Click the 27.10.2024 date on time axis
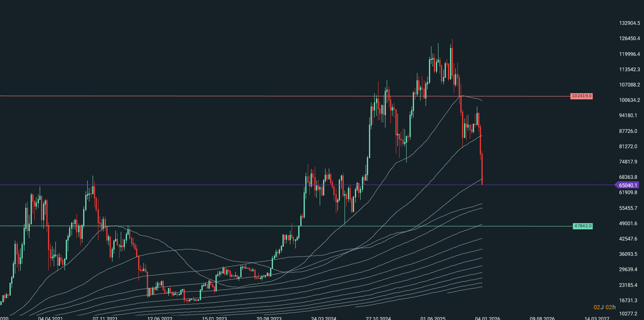Viewport: 644px width, 320px height. pyautogui.click(x=378, y=318)
